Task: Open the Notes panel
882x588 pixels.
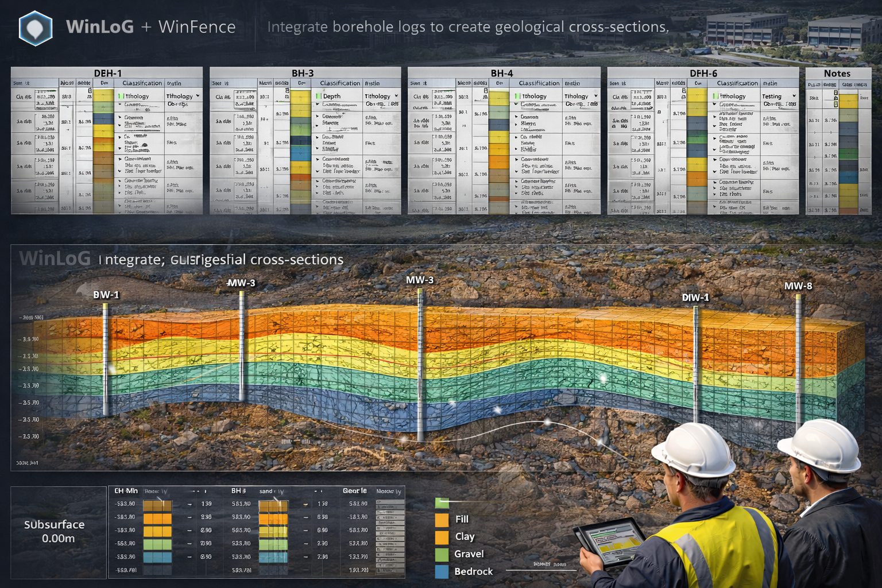Action: 837,73
